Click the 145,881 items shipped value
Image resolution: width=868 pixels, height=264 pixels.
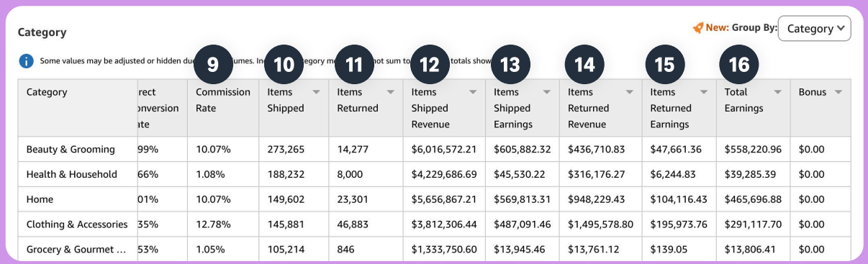[286, 224]
